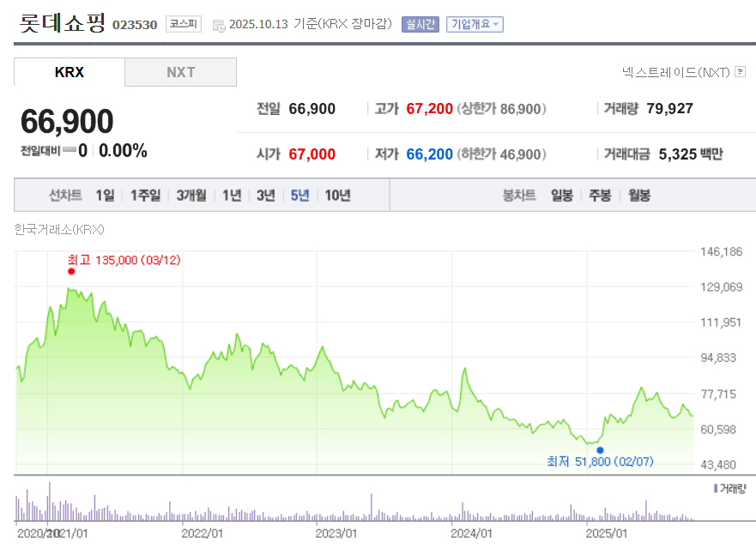
Task: Click the 봉차트 label
Action: pos(519,196)
